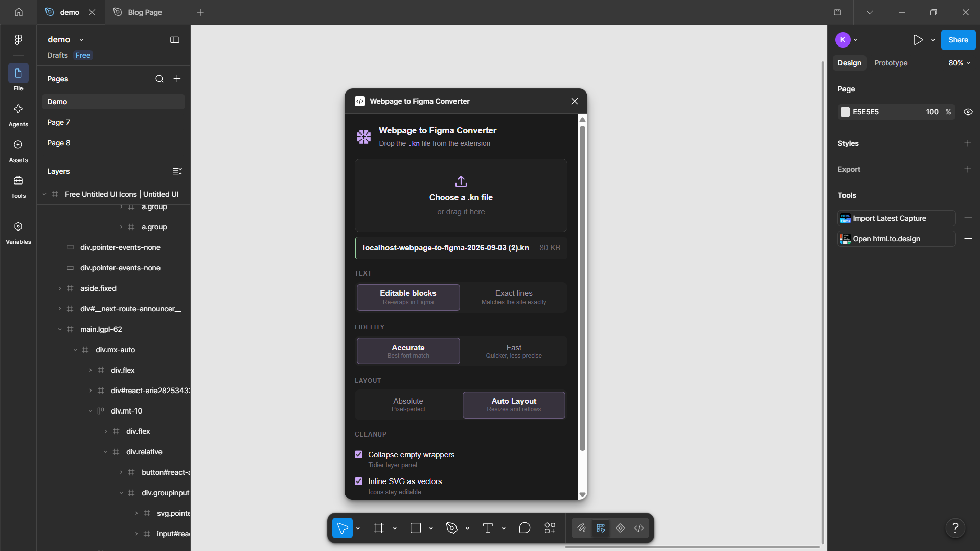
Task: Switch to the Prototype tab
Action: (x=891, y=63)
